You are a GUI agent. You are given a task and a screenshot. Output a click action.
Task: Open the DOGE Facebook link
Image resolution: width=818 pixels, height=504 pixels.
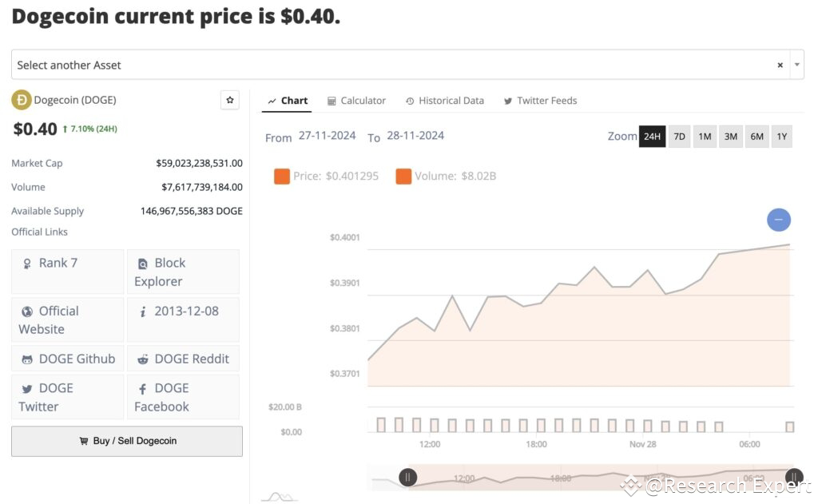pyautogui.click(x=183, y=397)
